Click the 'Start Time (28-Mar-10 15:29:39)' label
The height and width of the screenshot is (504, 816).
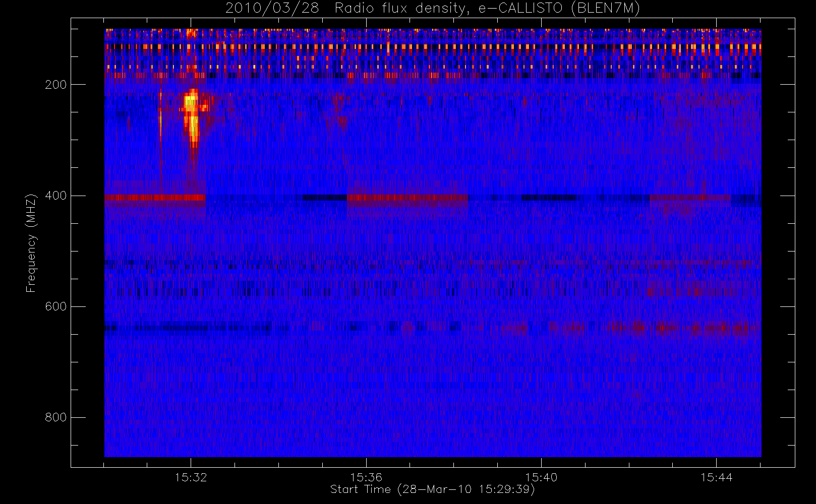coord(432,489)
